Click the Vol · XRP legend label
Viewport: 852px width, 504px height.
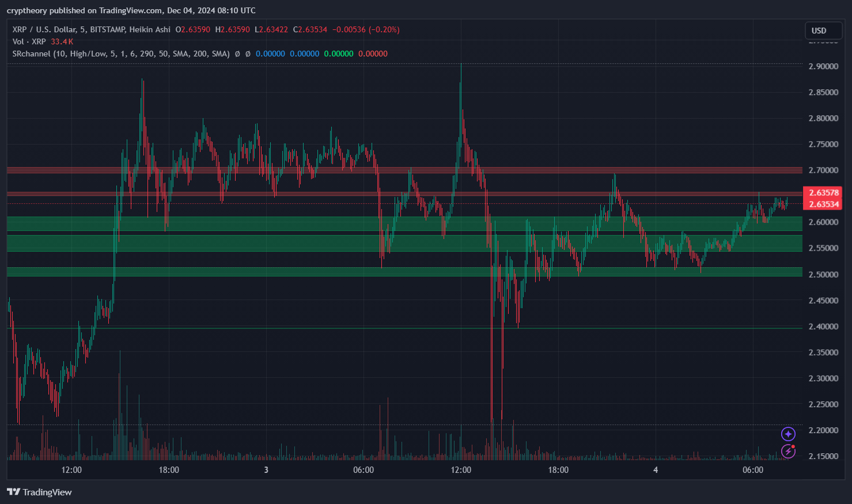pos(29,41)
